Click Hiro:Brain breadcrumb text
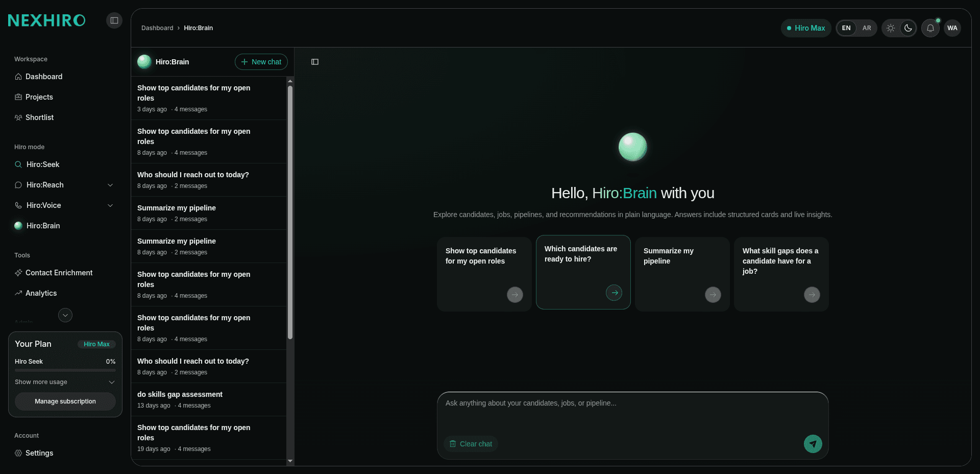 (x=199, y=28)
